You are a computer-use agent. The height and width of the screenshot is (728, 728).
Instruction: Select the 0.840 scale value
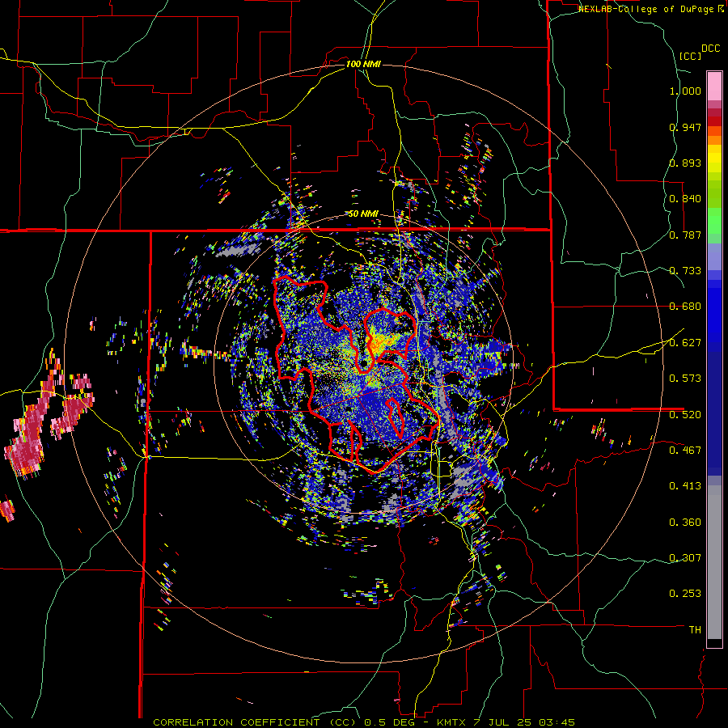tap(685, 199)
